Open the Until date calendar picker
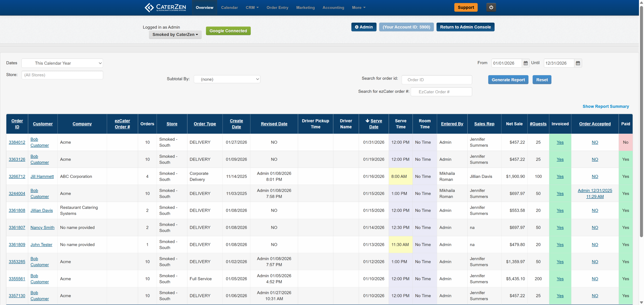The height and width of the screenshot is (305, 644). (x=578, y=63)
